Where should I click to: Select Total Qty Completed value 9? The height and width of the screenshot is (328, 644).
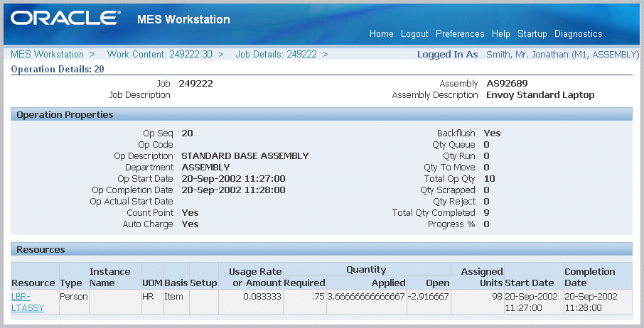tap(486, 213)
